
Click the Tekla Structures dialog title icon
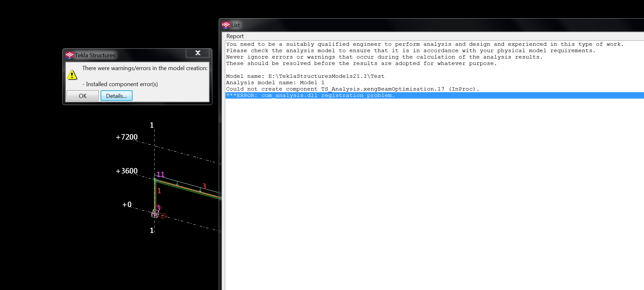click(69, 55)
